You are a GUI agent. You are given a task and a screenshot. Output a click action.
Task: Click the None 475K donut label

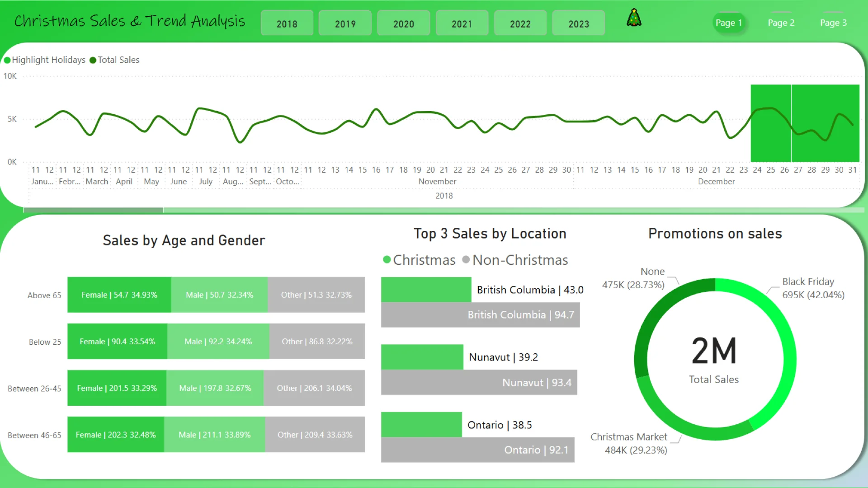coord(633,278)
